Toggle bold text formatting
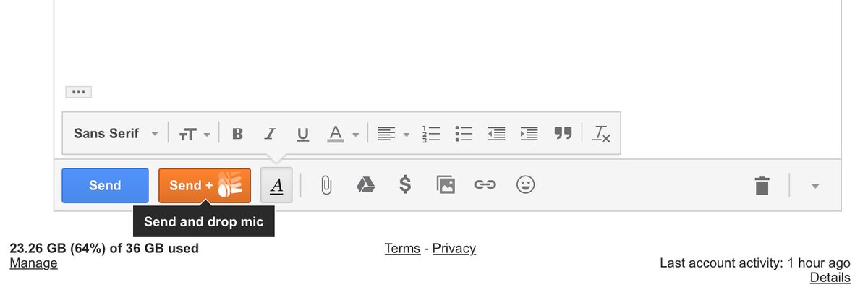 237,134
